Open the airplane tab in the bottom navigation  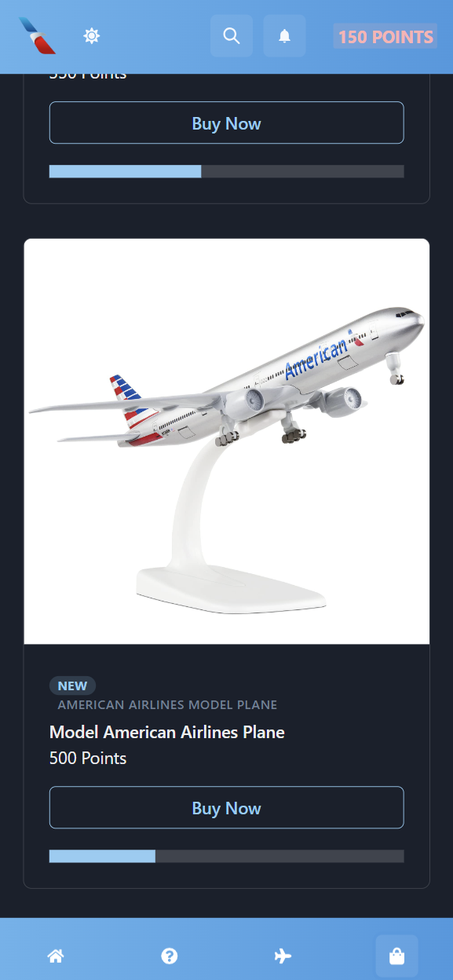coord(283,956)
